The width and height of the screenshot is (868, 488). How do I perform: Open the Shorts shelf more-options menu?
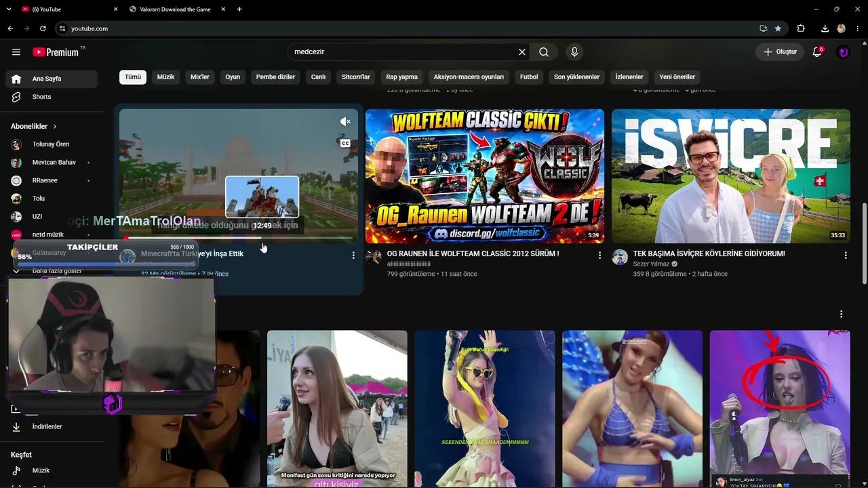click(x=841, y=314)
